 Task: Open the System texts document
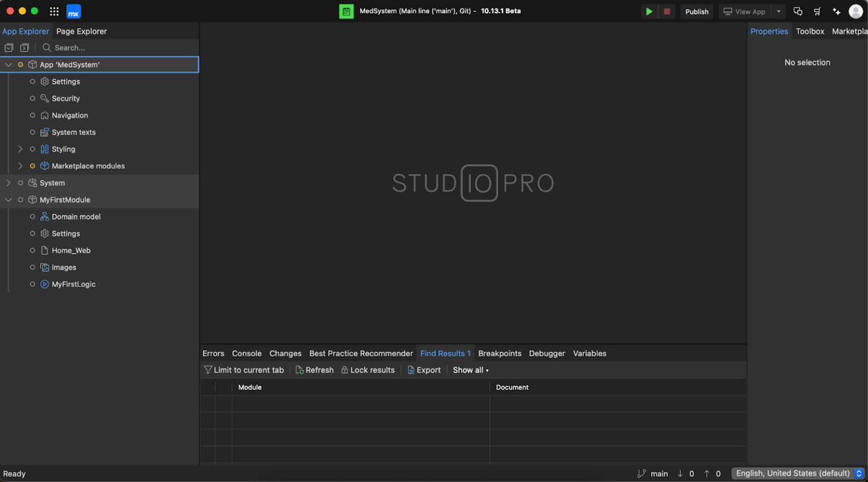72,132
